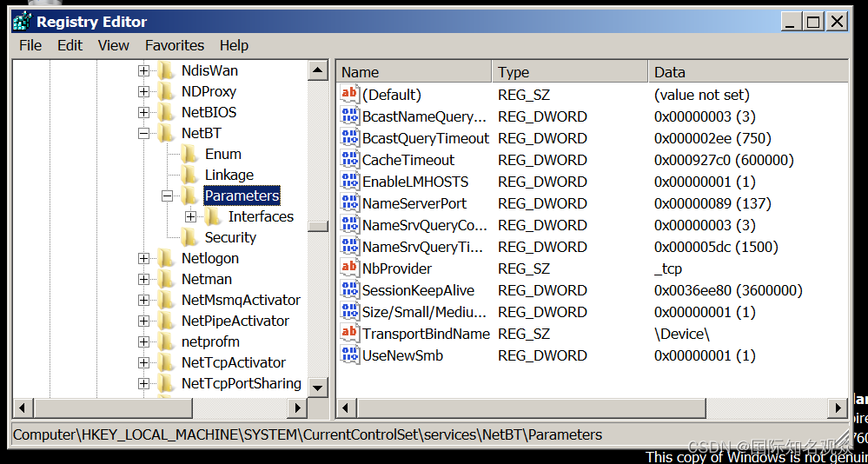Click the Enum folder icon

(189, 154)
